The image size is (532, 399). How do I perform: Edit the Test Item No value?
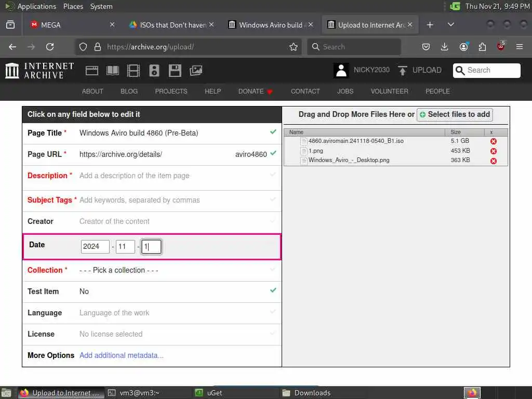[x=152, y=291]
